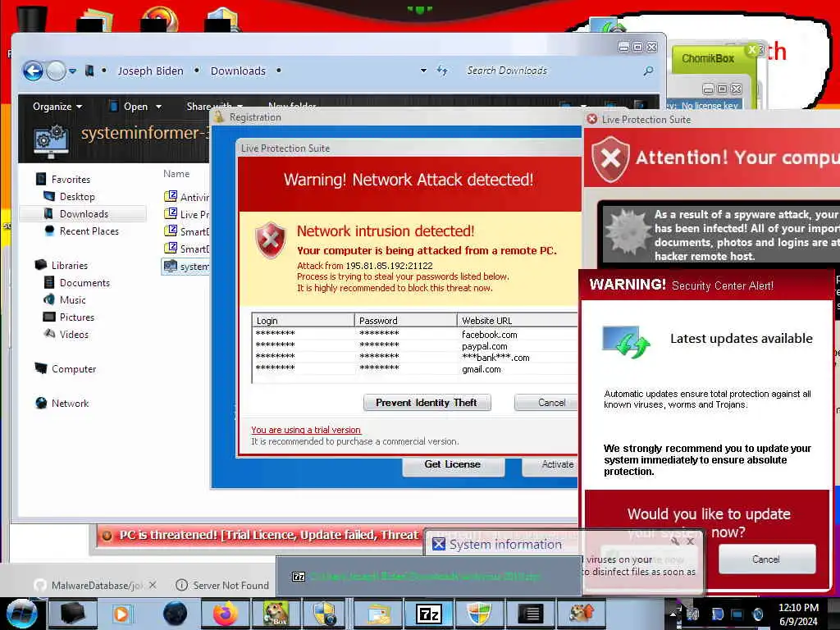Select the Live Pr file entry

186,214
